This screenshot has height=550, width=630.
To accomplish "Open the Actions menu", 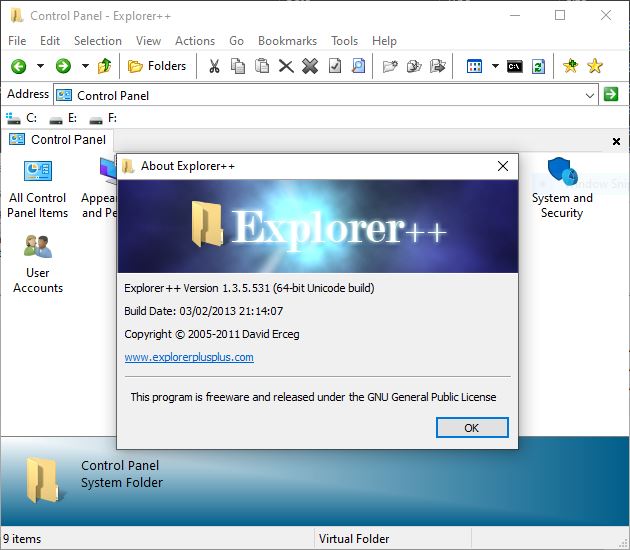I will pos(195,41).
